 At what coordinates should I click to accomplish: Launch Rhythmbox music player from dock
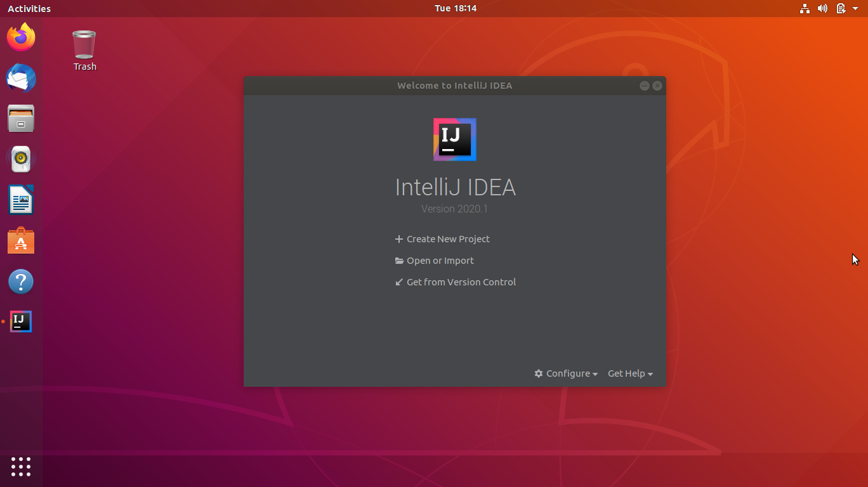tap(21, 159)
